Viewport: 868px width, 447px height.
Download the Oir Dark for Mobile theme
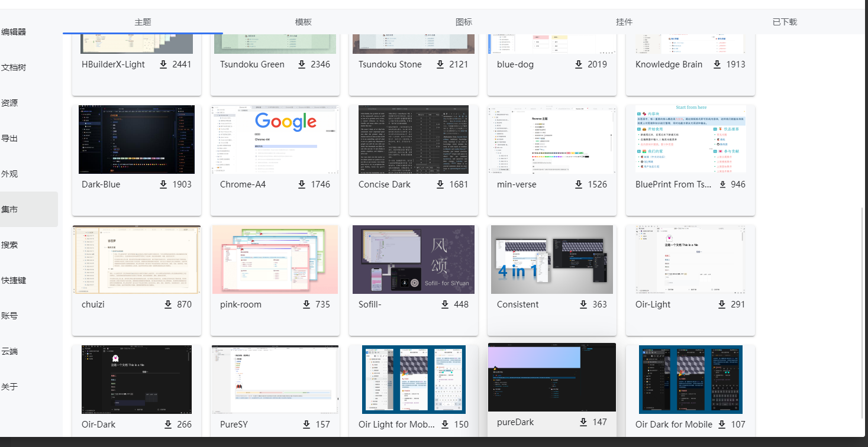click(722, 424)
